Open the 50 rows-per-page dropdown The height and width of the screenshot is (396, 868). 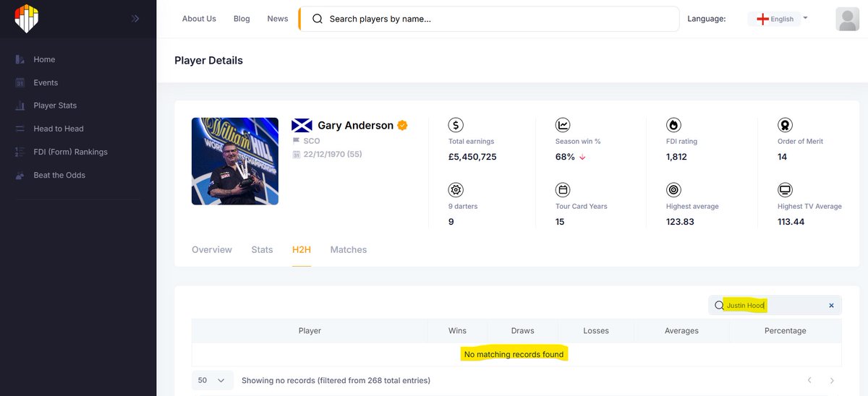[x=213, y=380]
